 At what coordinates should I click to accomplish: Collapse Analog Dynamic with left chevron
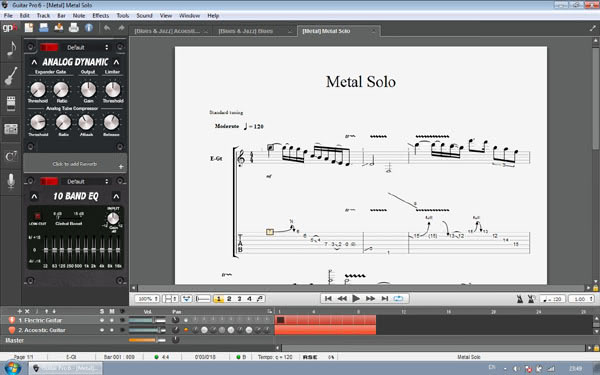click(x=34, y=62)
